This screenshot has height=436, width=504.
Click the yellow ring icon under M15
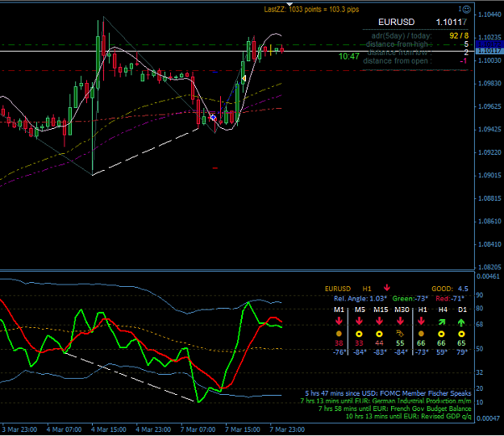click(379, 334)
